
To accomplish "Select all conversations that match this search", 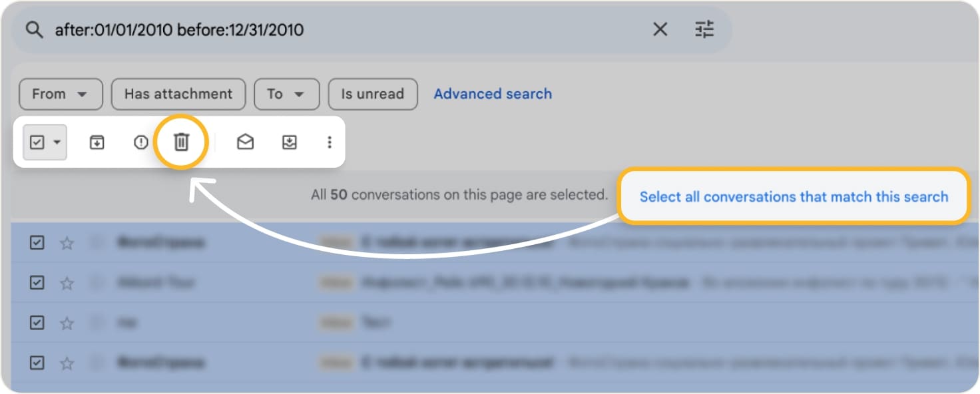I will coord(794,196).
